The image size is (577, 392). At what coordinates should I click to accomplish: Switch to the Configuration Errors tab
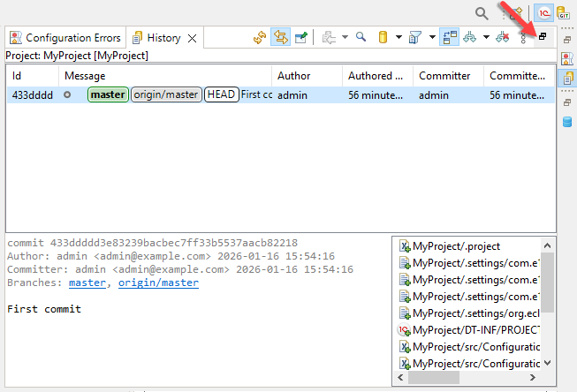tap(66, 38)
